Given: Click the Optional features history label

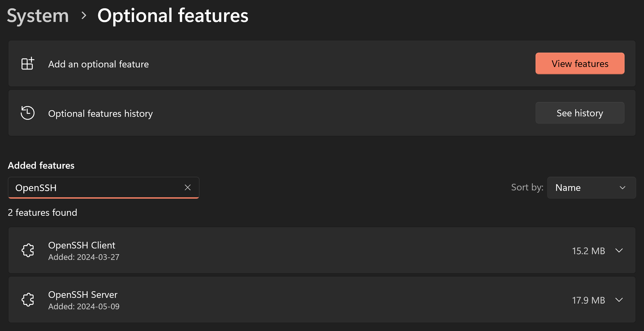Looking at the screenshot, I should (x=100, y=113).
